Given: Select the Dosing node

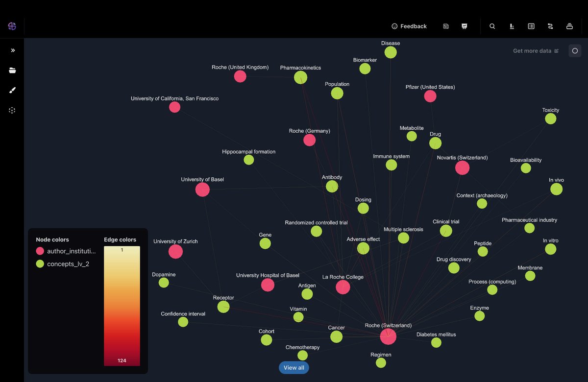Looking at the screenshot, I should (363, 209).
